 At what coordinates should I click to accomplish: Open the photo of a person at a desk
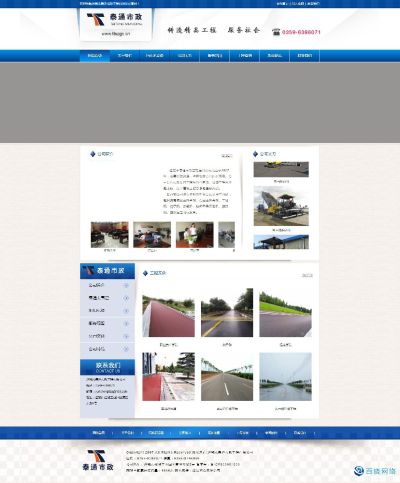pos(195,235)
